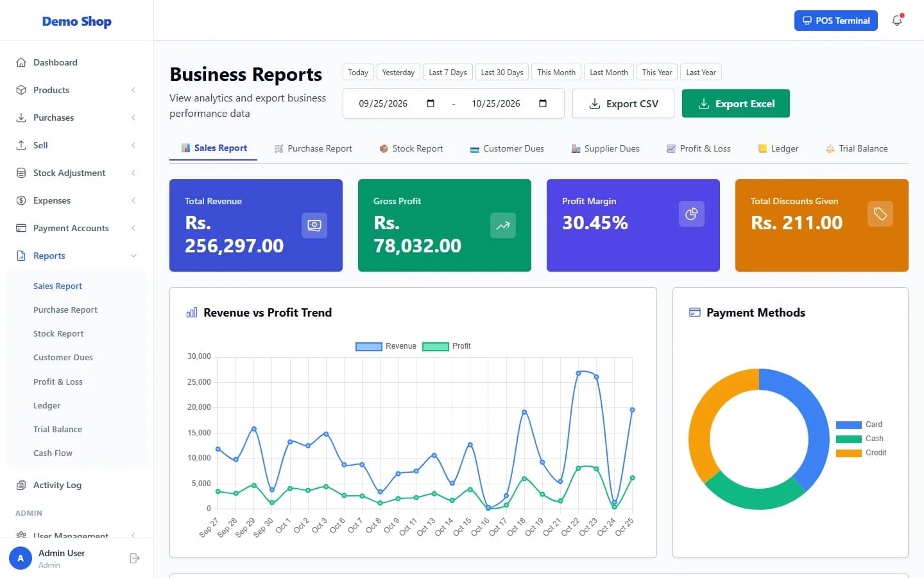Collapse the Reports submenu chevron
924x578 pixels.
133,256
